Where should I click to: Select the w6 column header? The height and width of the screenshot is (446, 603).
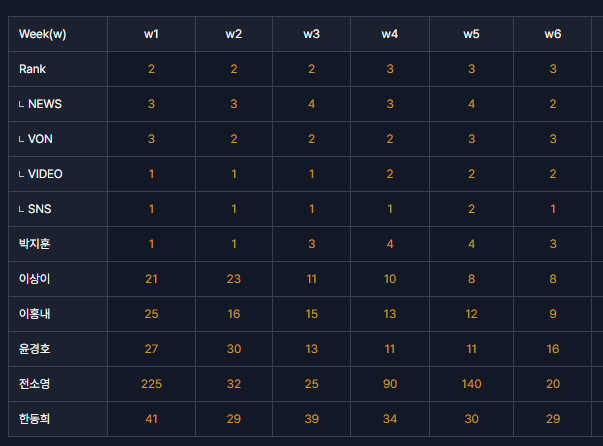(x=553, y=34)
